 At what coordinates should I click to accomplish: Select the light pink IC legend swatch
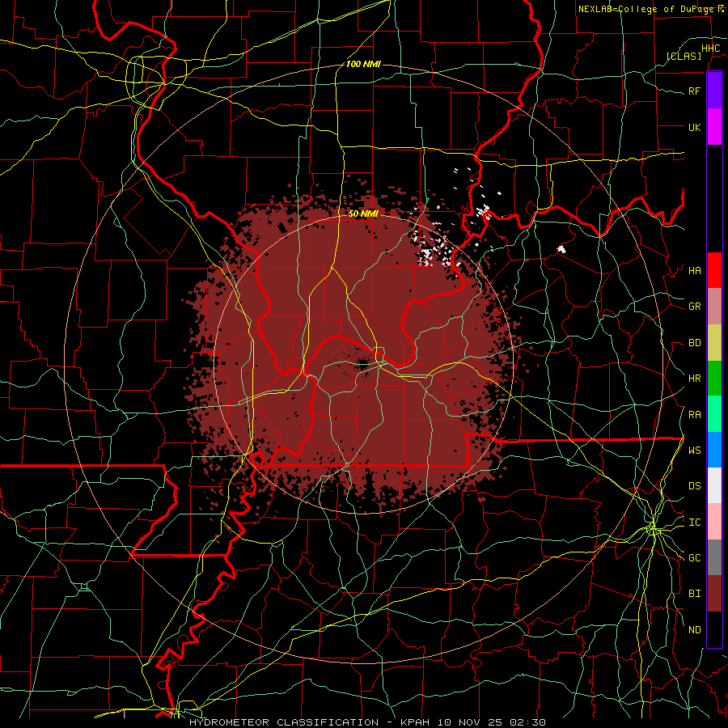[714, 522]
